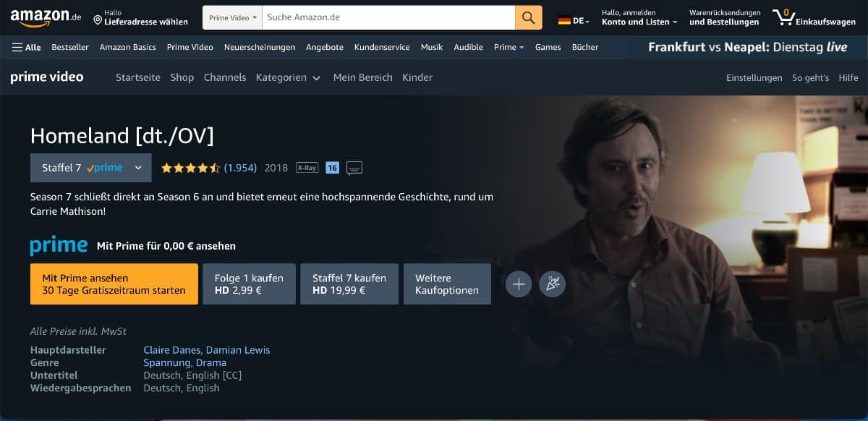Viewport: 868px width, 421px height.
Task: Open Bücher
Action: coord(585,47)
